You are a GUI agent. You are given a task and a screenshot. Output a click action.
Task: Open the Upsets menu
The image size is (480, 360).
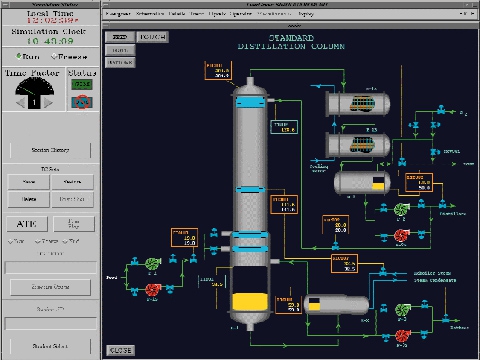pos(218,14)
